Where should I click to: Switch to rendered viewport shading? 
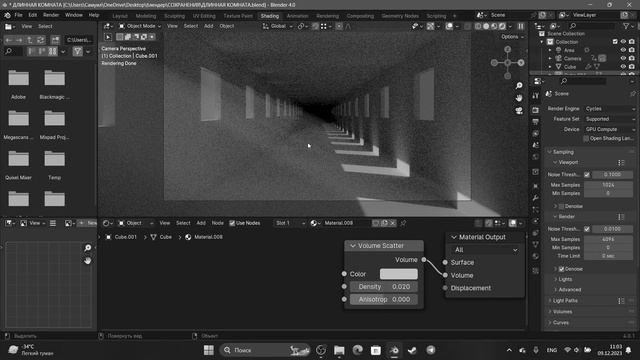[502, 26]
